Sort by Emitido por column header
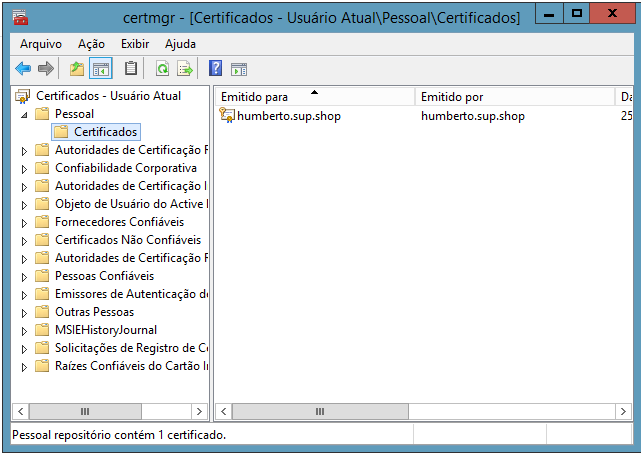The width and height of the screenshot is (641, 454). [515, 97]
